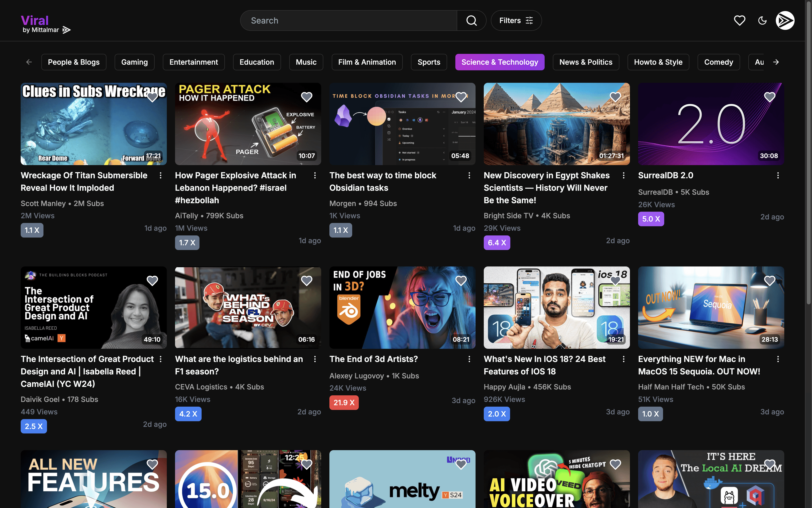The image size is (812, 508).
Task: Open options menu for iOS 18 video
Action: (x=624, y=359)
